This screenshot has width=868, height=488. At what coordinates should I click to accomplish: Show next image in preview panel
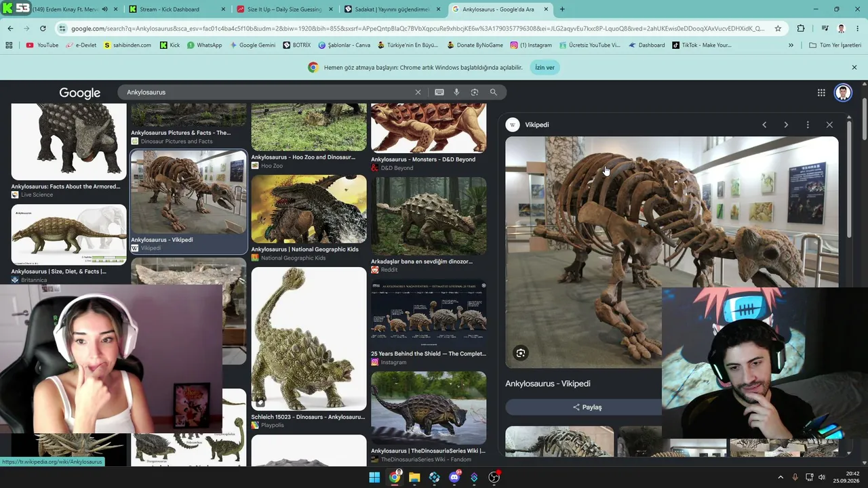pos(786,125)
